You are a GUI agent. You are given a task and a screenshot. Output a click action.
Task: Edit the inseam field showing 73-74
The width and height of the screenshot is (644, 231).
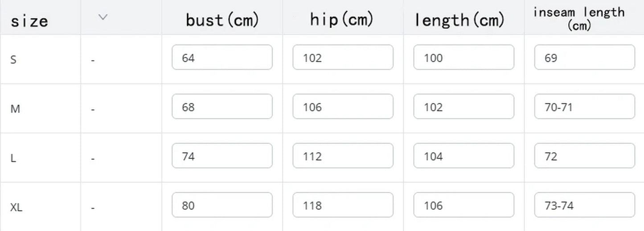[x=584, y=205]
